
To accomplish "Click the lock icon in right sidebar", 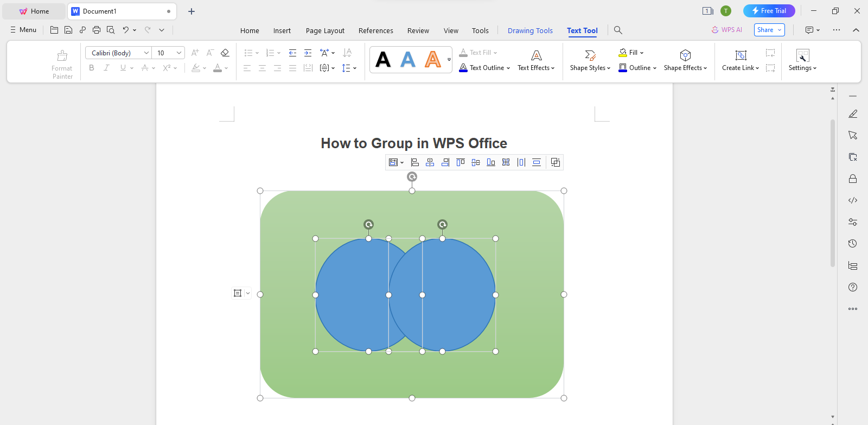I will click(x=853, y=179).
